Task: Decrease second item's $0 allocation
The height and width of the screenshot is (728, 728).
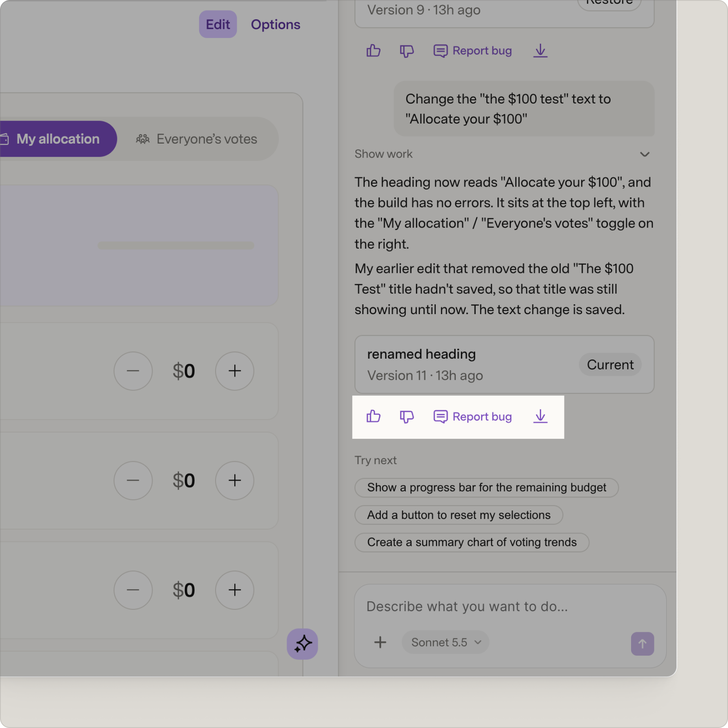Action: point(133,481)
